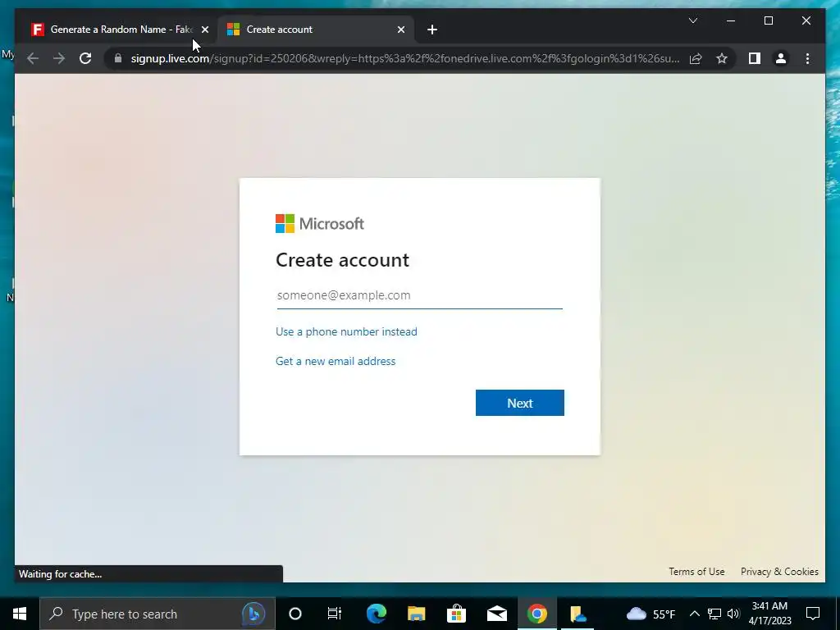Open Chrome's three-dot menu

(x=807, y=58)
